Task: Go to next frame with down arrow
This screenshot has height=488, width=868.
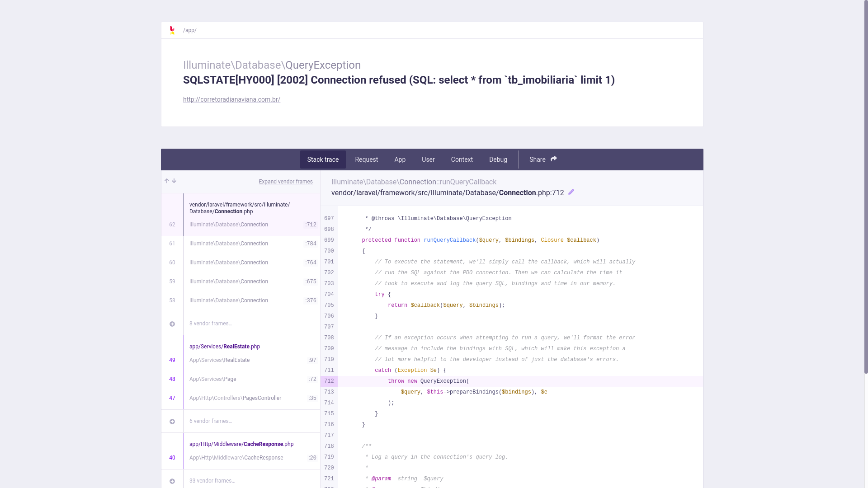Action: tap(174, 181)
